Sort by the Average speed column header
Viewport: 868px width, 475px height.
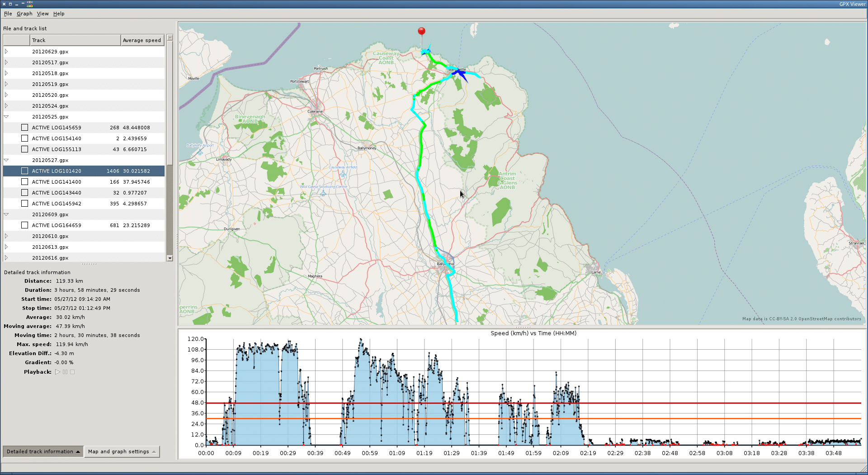pyautogui.click(x=142, y=40)
